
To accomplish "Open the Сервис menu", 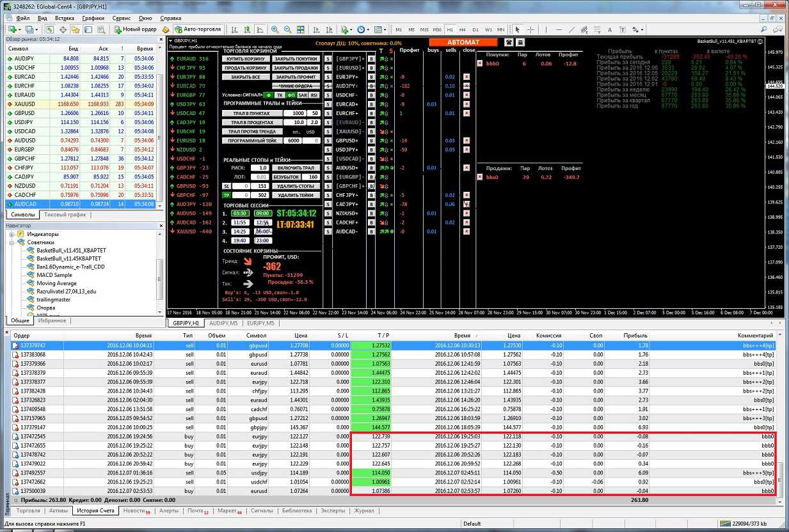I will pos(122,19).
